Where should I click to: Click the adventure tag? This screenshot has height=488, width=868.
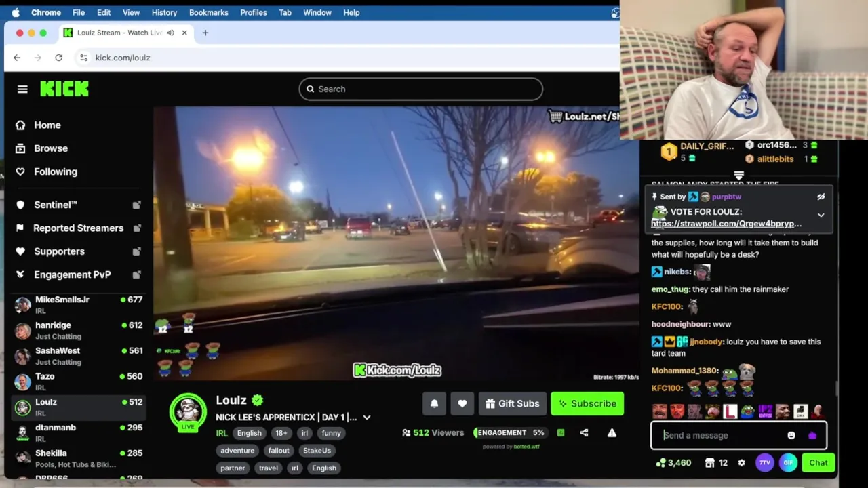237,450
